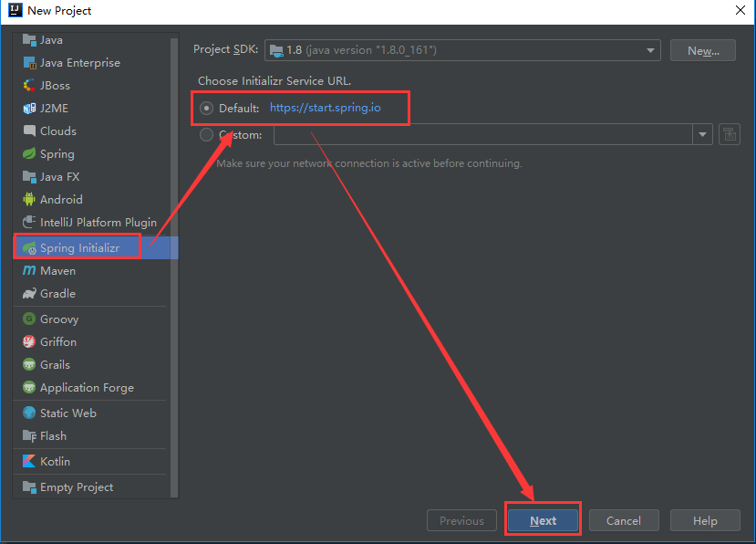Screen dimensions: 756x544
Task: Click the Cancel button
Action: pyautogui.click(x=624, y=520)
